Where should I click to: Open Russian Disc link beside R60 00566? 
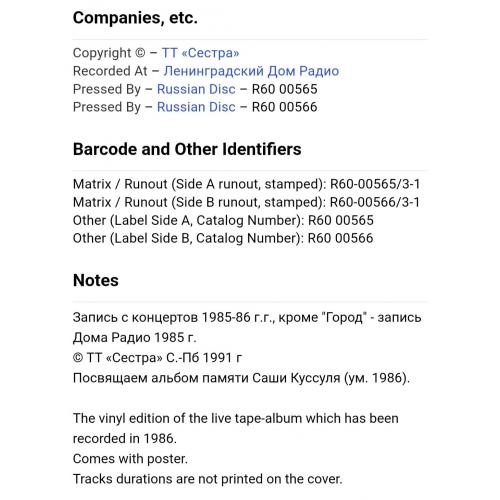pos(196,107)
